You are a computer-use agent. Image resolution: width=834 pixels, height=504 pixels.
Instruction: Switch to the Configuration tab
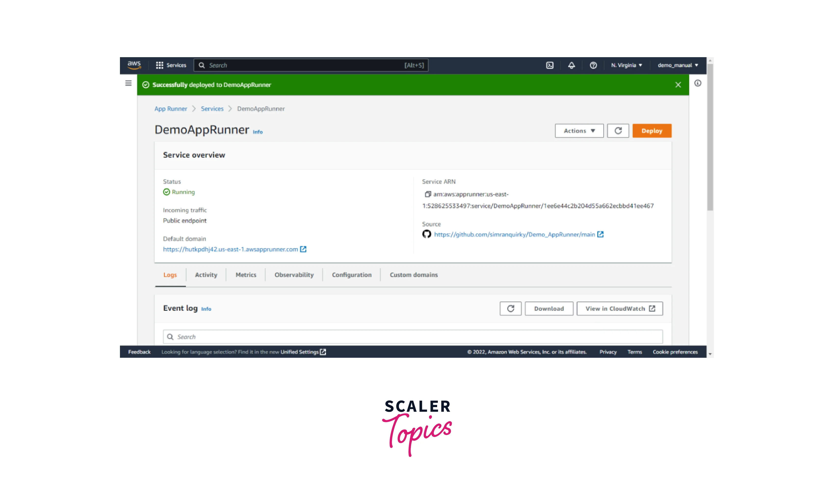point(352,275)
